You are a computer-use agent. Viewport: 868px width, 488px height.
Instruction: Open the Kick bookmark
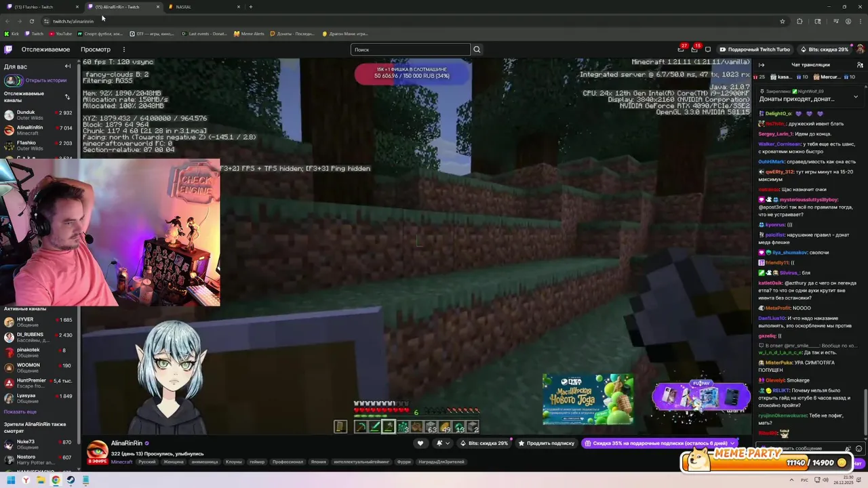(12, 33)
